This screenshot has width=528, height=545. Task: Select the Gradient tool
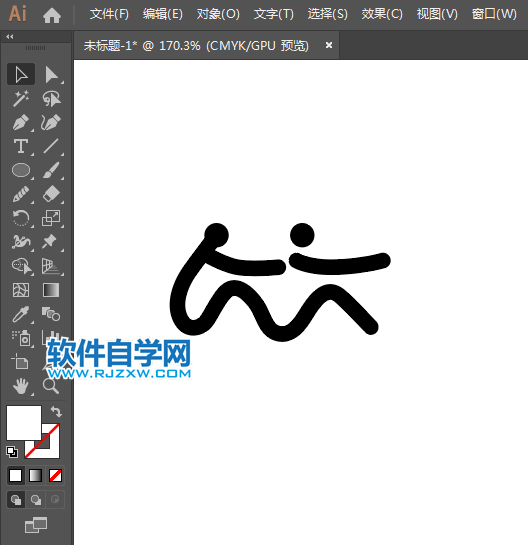click(x=51, y=290)
